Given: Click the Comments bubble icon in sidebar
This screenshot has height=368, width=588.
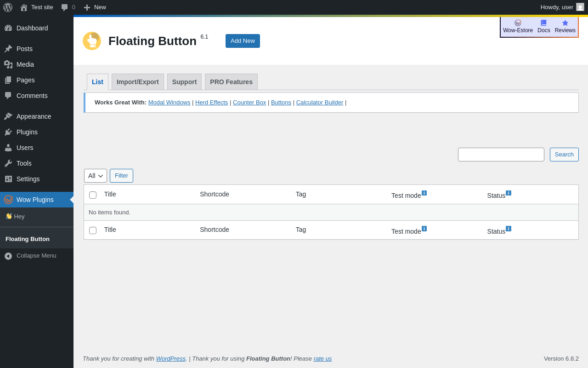Looking at the screenshot, I should (x=8, y=96).
